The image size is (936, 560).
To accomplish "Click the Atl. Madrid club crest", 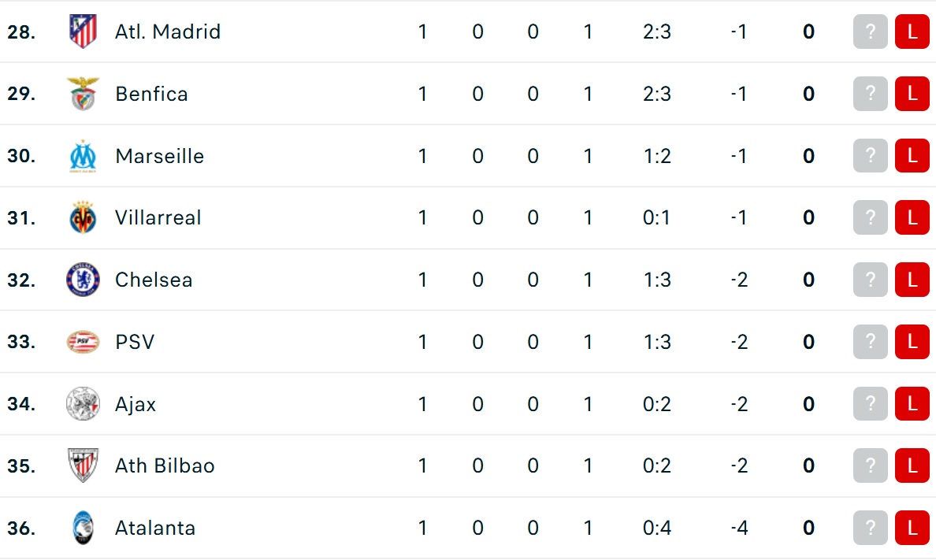I will coord(83,31).
